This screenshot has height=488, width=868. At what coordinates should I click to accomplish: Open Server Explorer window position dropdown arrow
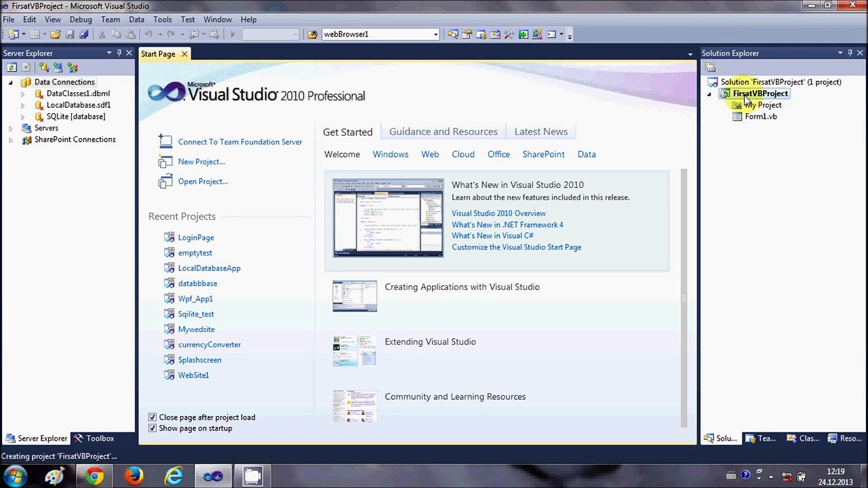(109, 53)
